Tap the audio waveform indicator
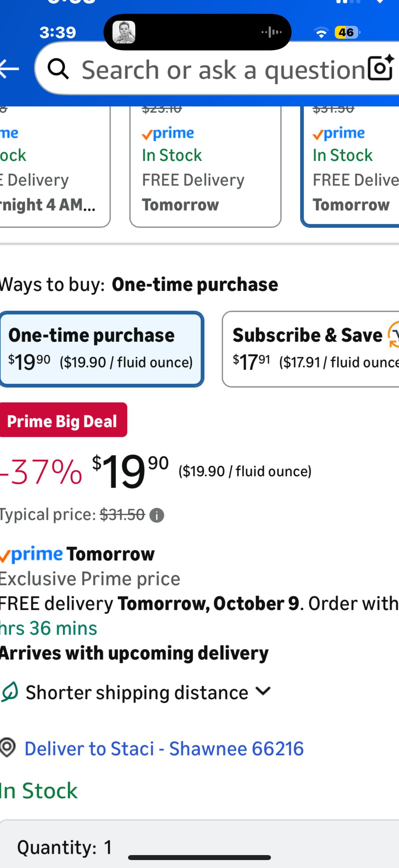This screenshot has height=868, width=399. tap(271, 32)
